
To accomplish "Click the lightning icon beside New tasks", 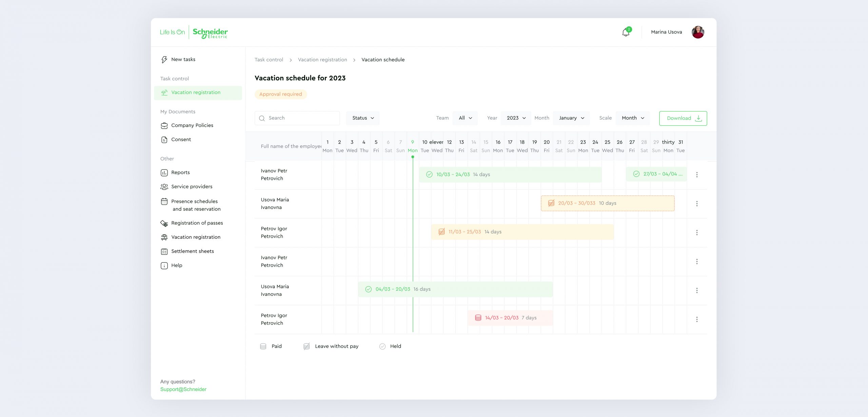I will pyautogui.click(x=164, y=60).
